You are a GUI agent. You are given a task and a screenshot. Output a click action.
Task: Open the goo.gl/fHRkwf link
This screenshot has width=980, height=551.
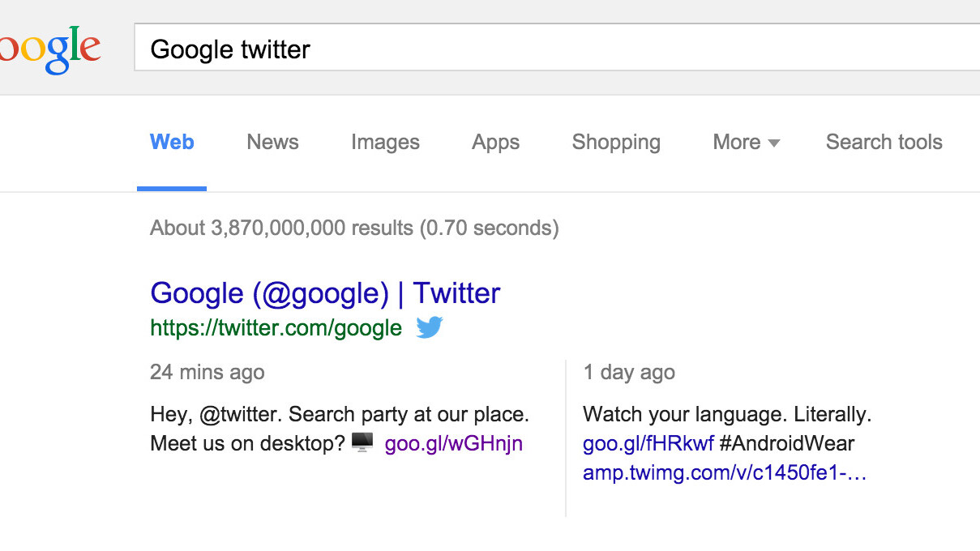648,443
